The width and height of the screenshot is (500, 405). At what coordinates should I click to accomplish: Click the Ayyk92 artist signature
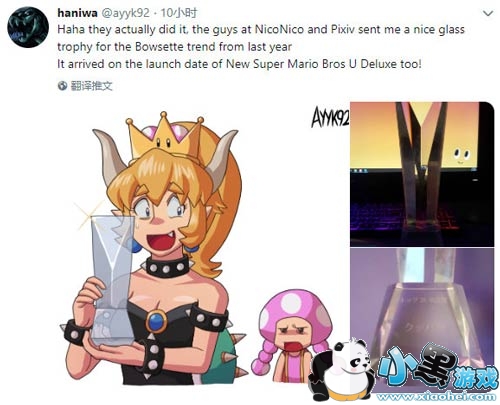[x=330, y=117]
